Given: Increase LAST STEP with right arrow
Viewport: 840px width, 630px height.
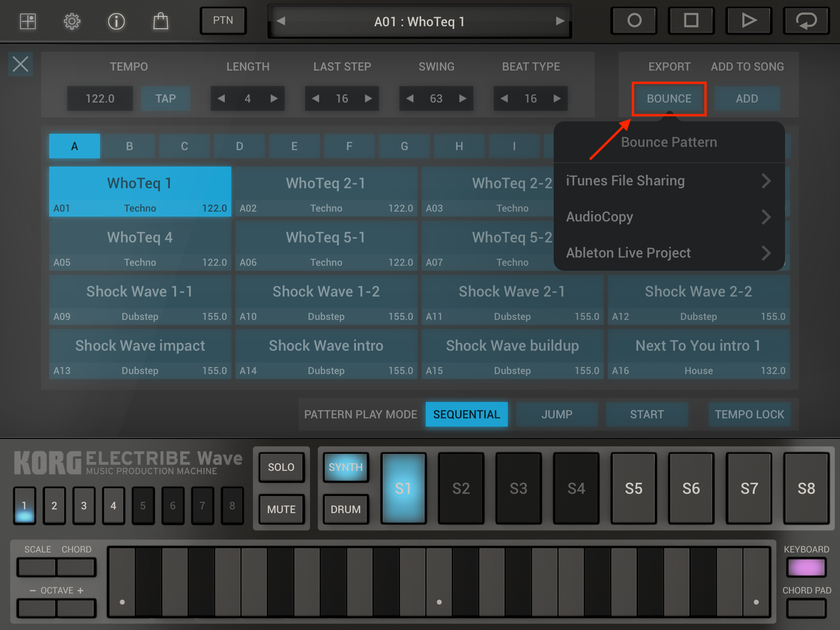Looking at the screenshot, I should [368, 98].
